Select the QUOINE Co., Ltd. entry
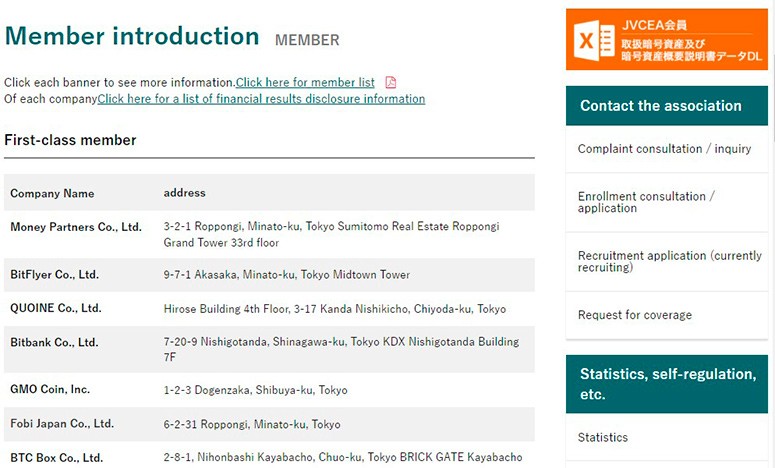Viewport: 775px width, 468px height. (56, 309)
